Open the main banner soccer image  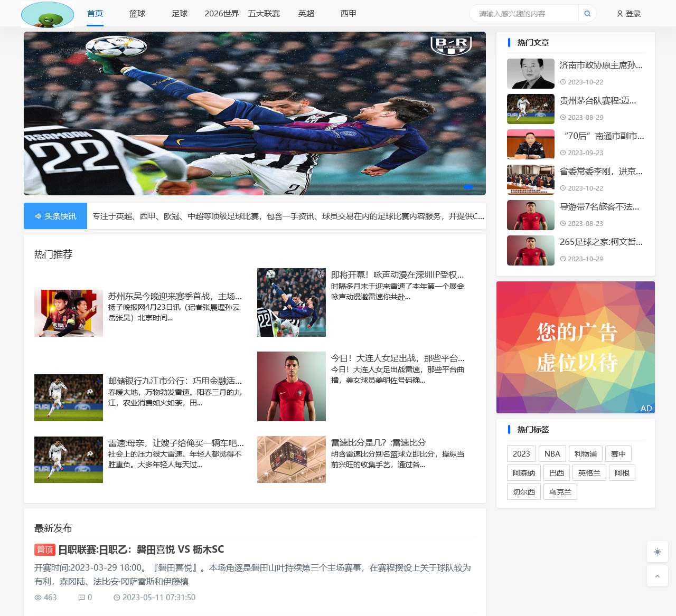255,113
